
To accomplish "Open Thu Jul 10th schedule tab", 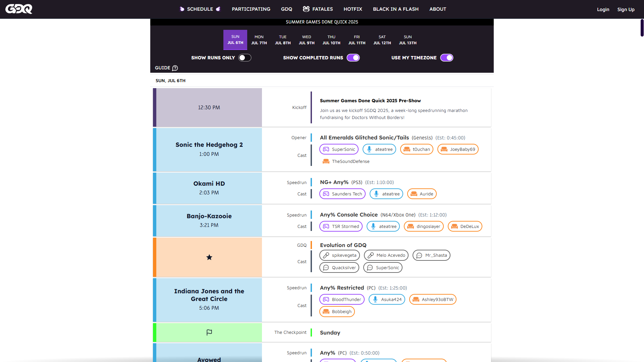I will [x=331, y=40].
